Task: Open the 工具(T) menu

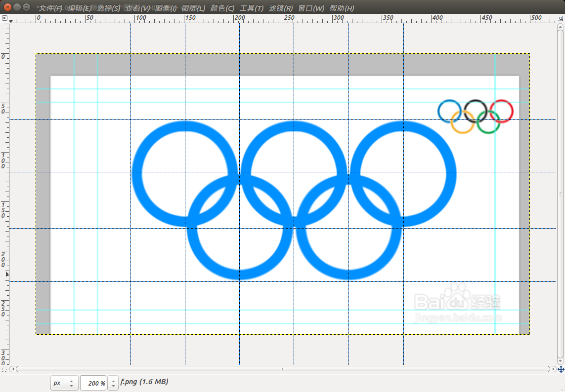Action: click(252, 8)
